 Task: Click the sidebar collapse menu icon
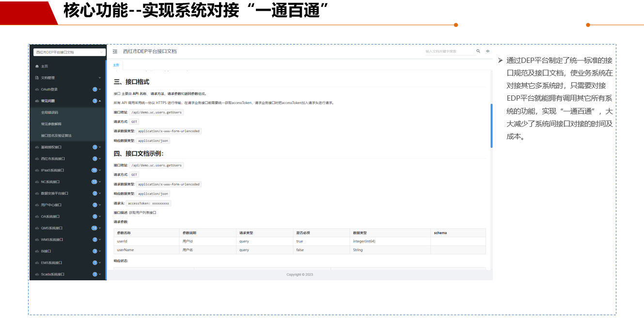coord(115,51)
